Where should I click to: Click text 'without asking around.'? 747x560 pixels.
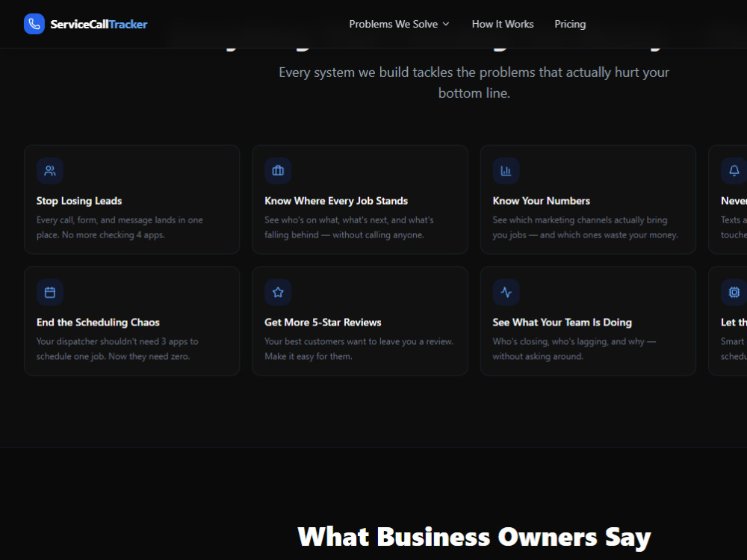(x=537, y=356)
